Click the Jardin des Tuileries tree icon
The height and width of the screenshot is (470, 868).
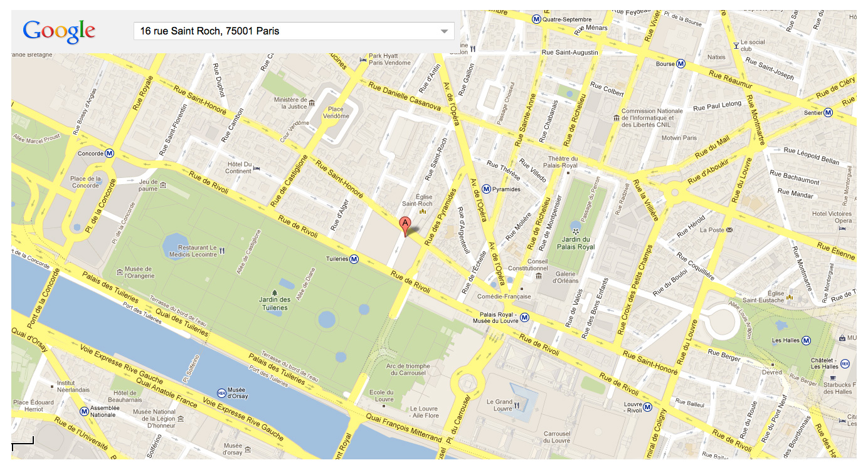click(275, 293)
